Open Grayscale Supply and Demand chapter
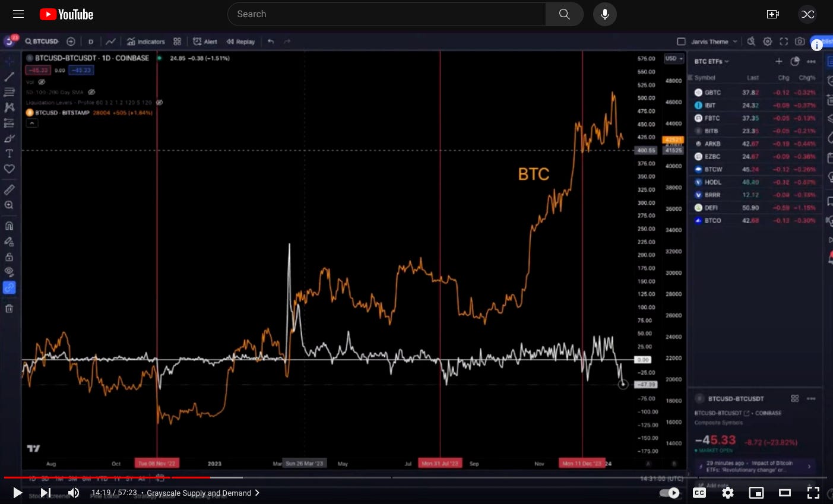 click(203, 493)
